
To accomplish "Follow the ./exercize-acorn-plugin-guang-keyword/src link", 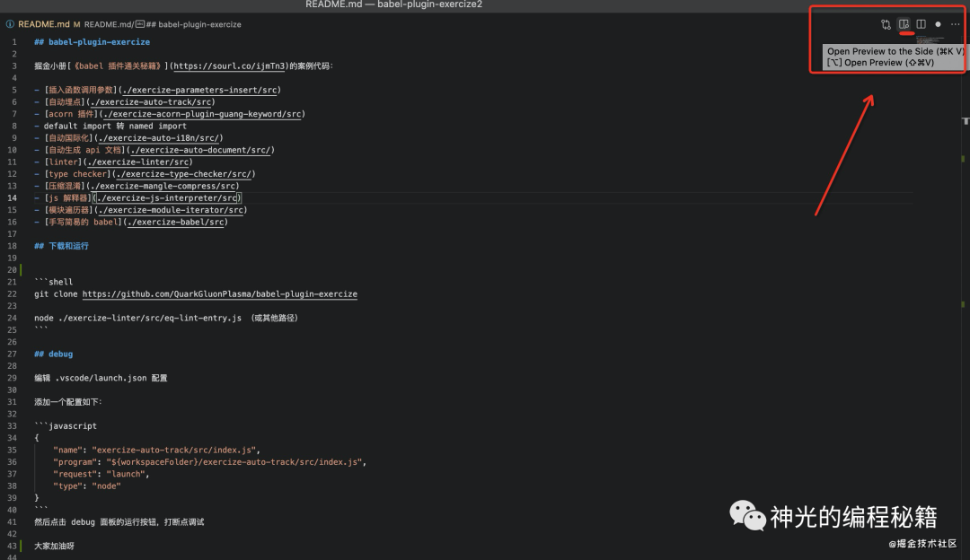I will coord(202,114).
